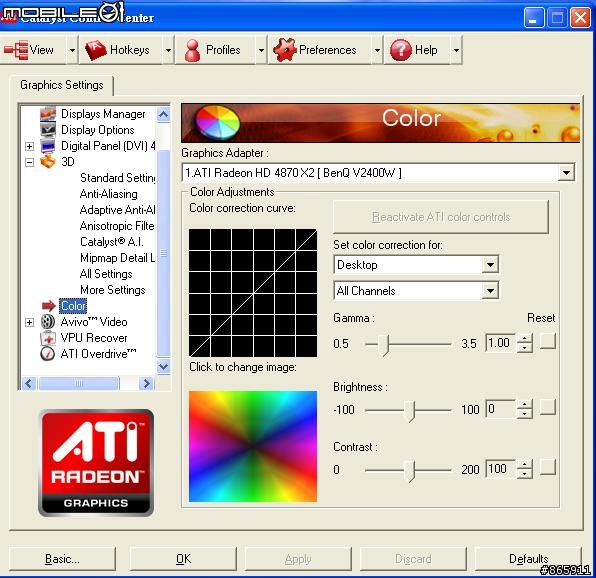Click the Preferences gear icon
Screen dimensions: 596x578
(x=284, y=50)
